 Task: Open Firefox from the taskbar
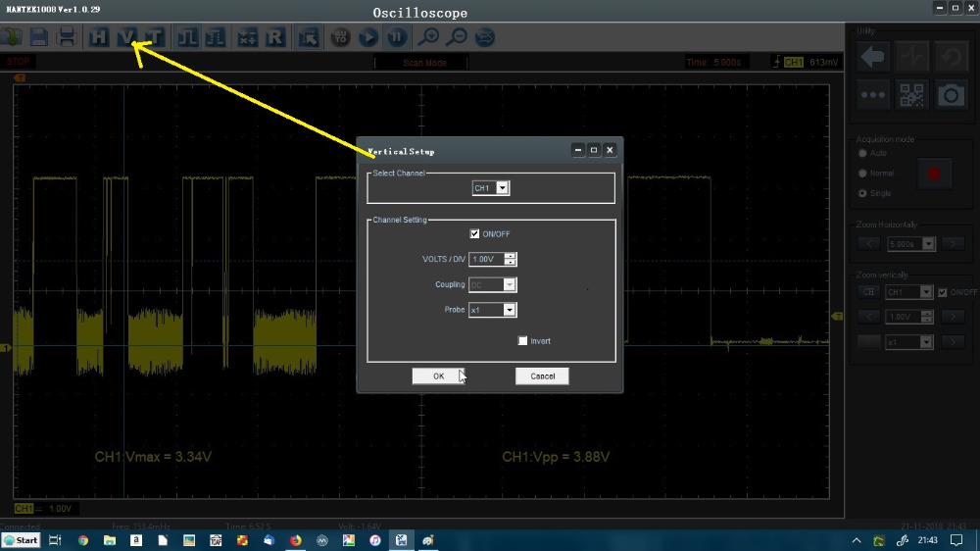[x=295, y=540]
